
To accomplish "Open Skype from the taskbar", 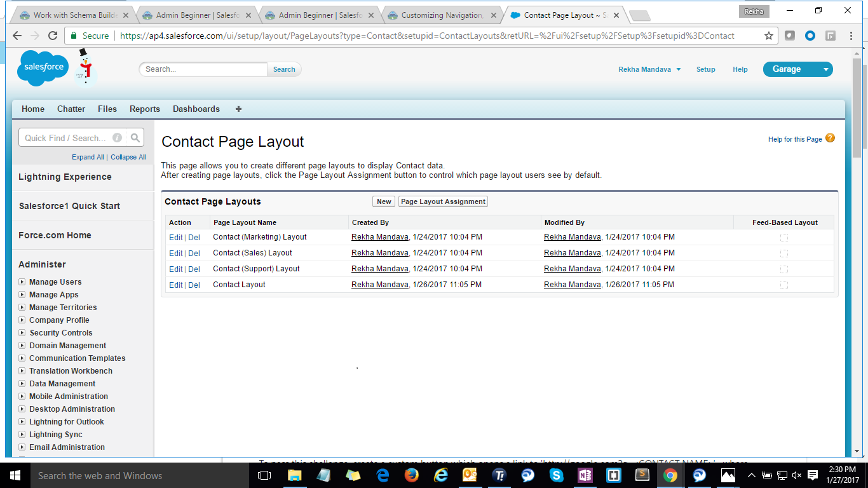I will click(x=557, y=475).
